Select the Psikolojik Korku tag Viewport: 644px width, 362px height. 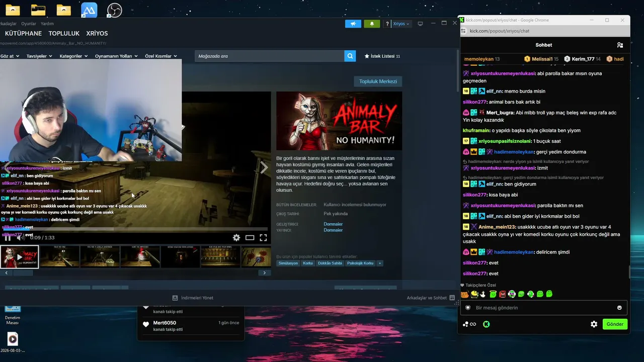[x=360, y=263]
